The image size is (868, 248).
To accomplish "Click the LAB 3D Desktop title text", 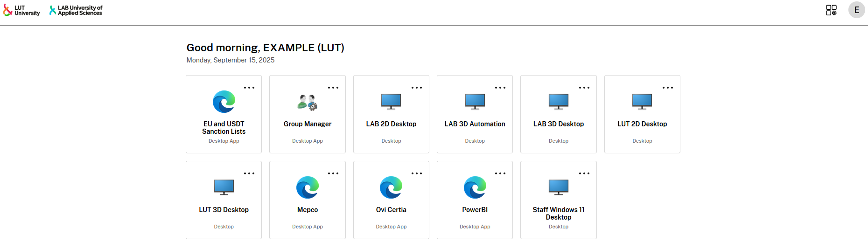I will [559, 124].
